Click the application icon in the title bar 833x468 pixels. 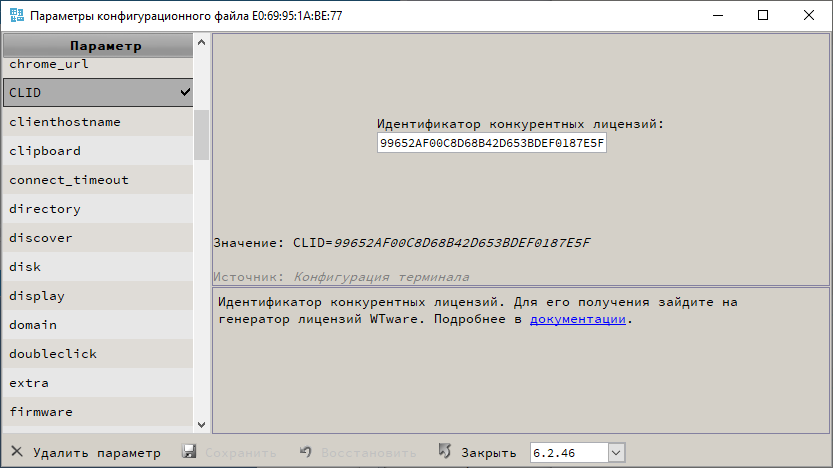16,16
